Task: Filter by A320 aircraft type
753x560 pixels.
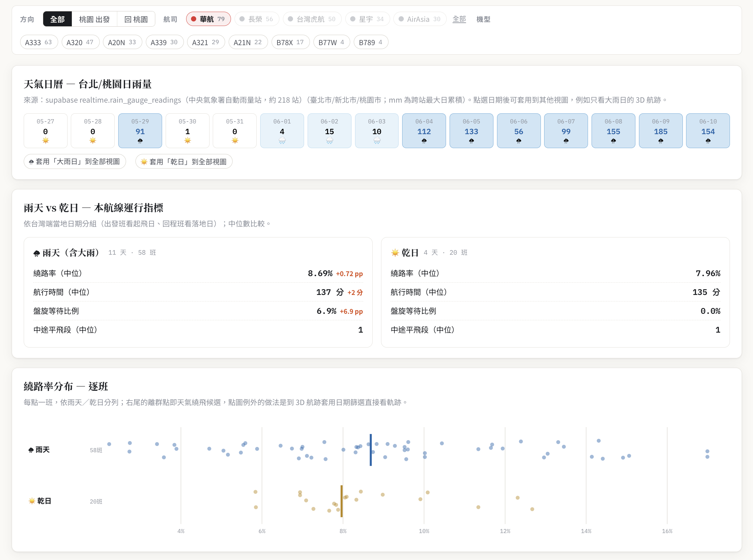Action: (80, 42)
